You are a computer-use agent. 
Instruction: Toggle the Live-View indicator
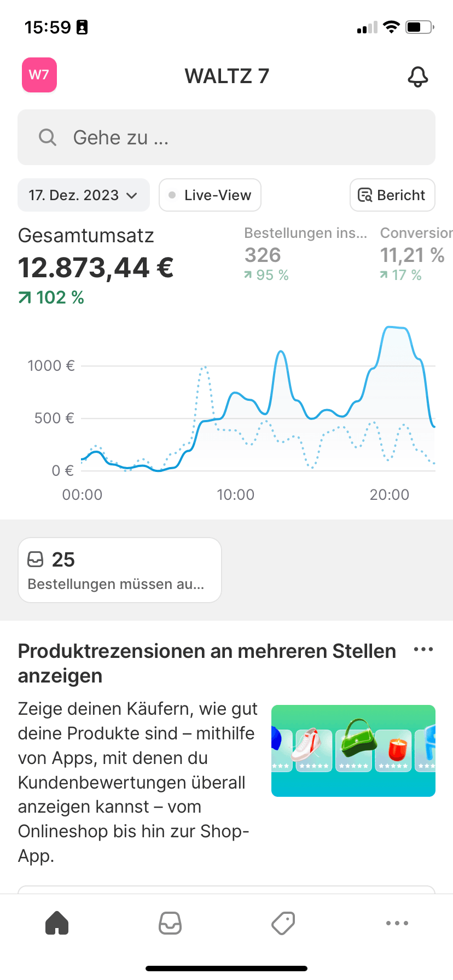[x=210, y=195]
